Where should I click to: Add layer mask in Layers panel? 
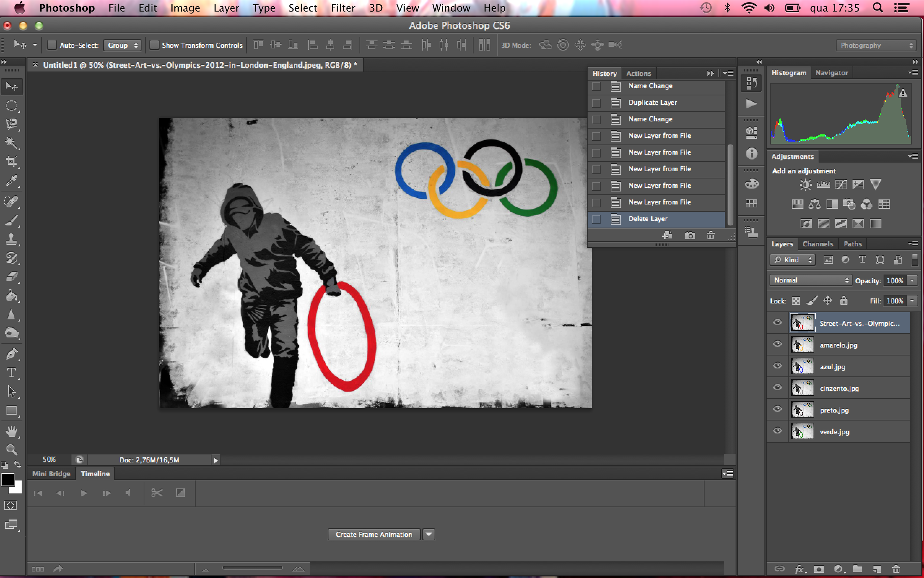[x=819, y=569]
